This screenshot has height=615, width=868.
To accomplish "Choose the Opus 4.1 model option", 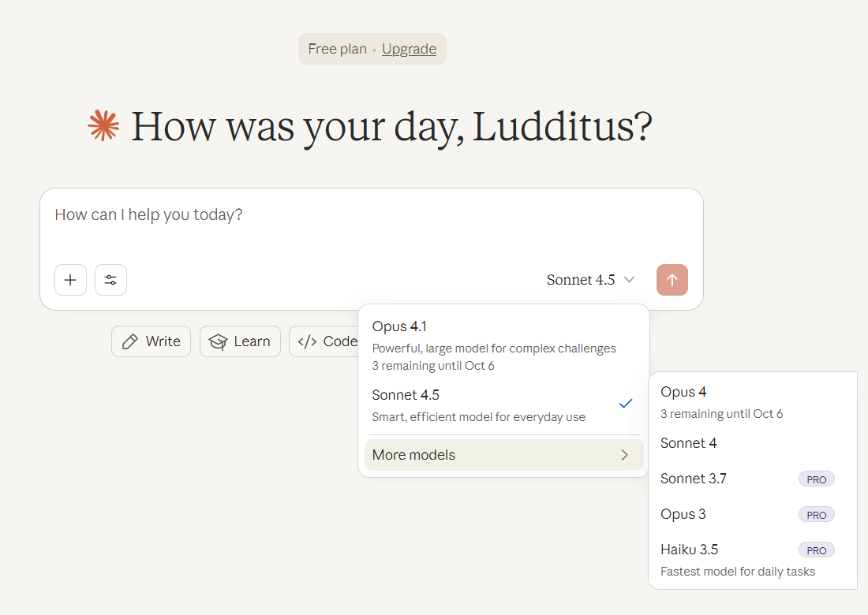I will click(503, 345).
